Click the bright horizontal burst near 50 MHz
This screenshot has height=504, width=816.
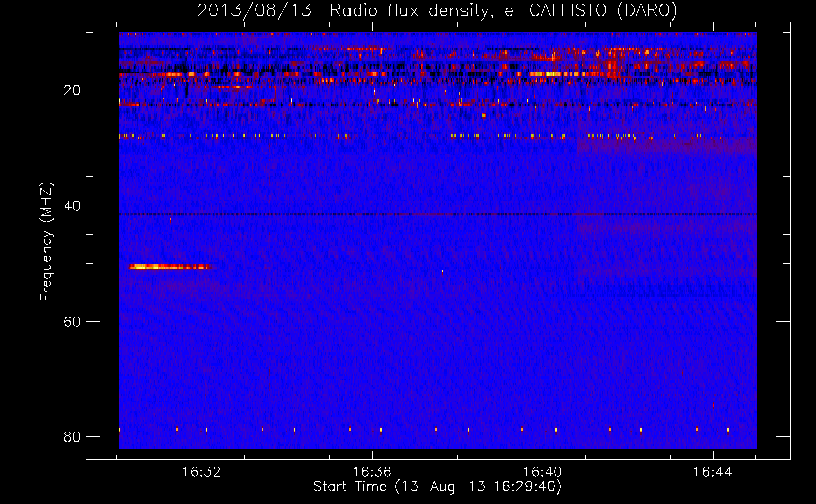coord(171,267)
